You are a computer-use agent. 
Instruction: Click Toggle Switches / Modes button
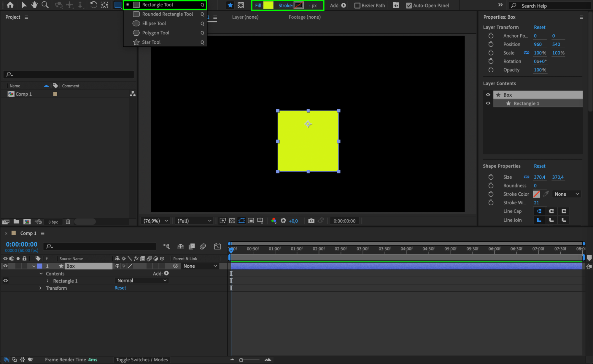click(142, 360)
